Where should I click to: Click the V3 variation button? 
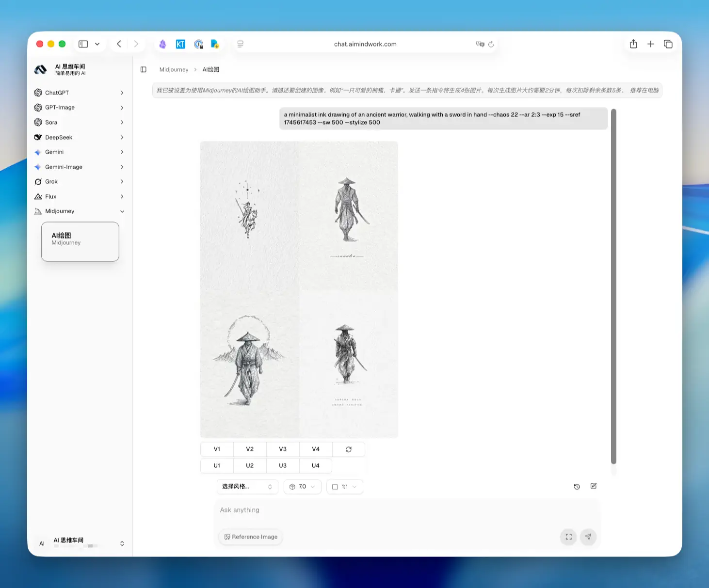coord(283,449)
